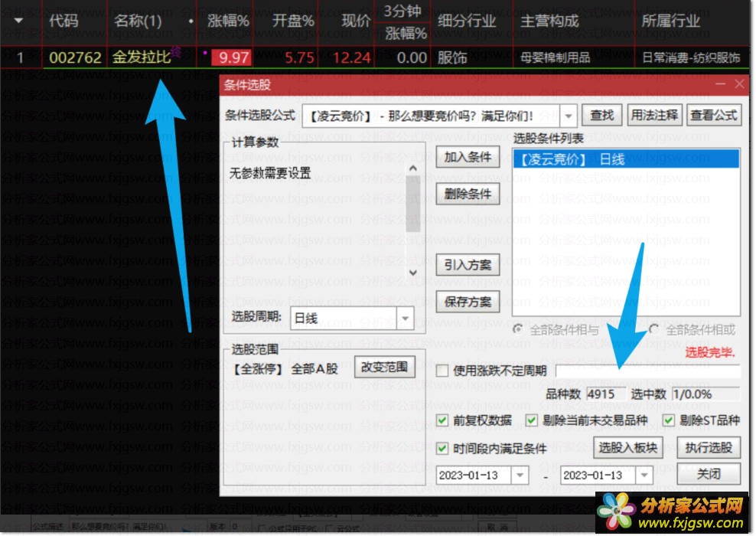Click 查看公式 to view formula
The image size is (756, 536).
(714, 116)
